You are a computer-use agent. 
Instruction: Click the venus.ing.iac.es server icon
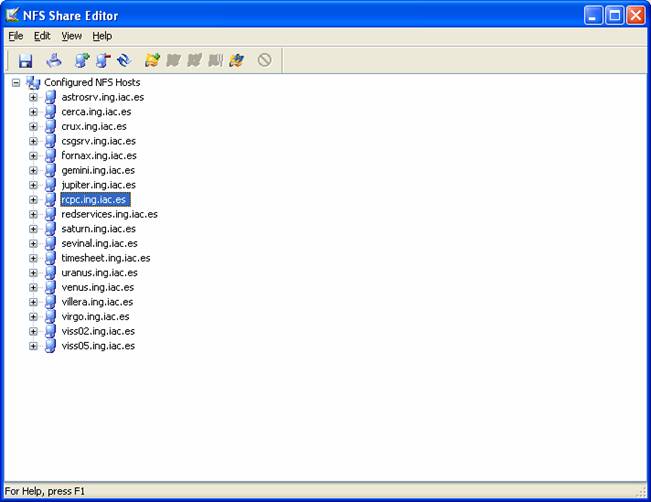point(50,287)
